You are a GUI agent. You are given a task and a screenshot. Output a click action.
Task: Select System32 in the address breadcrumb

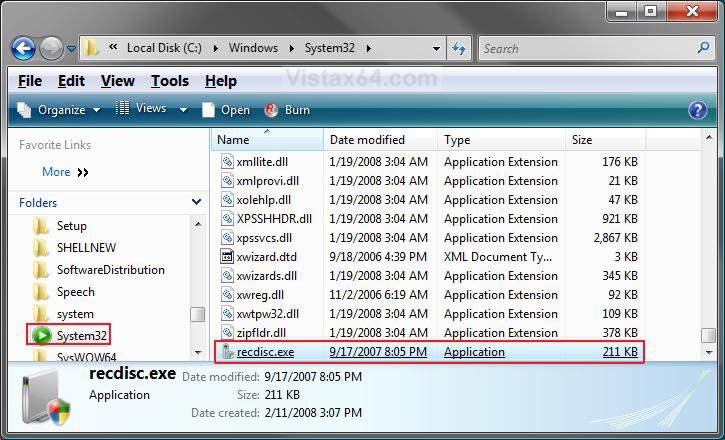[x=329, y=48]
